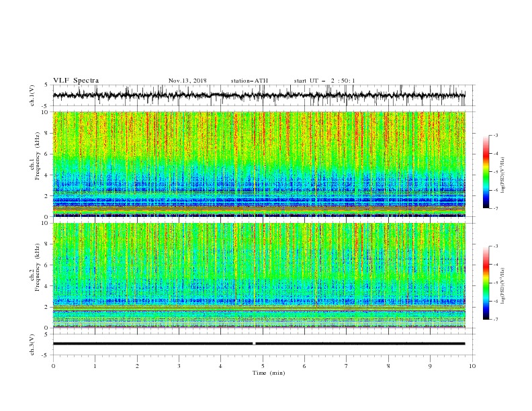The image size is (532, 411).
Task: Click the time axis tick label "1"
Action: tap(95, 366)
